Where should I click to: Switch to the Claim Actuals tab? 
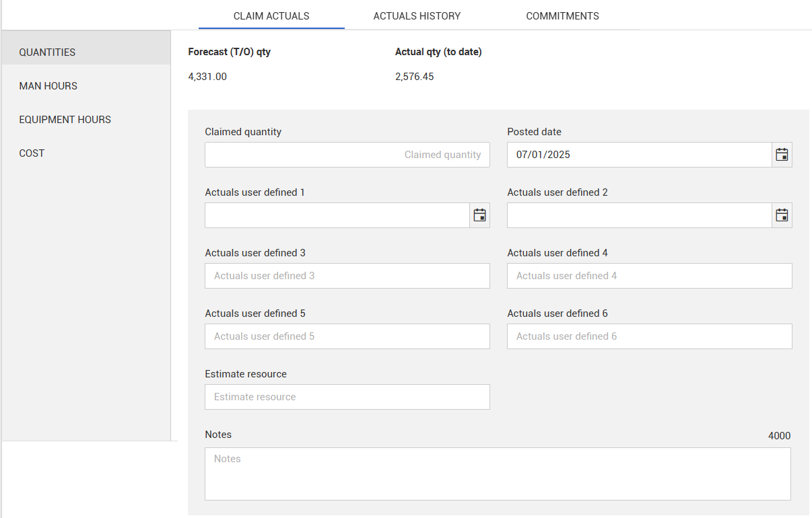coord(271,16)
